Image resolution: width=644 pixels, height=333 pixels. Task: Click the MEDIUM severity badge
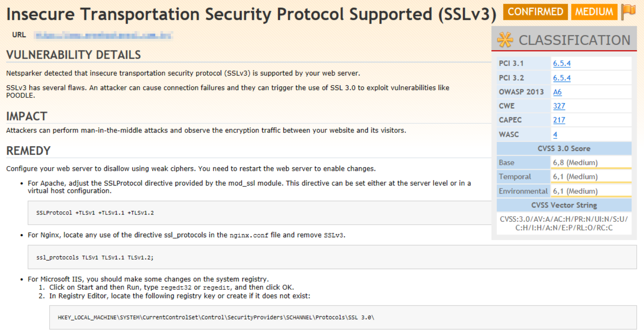coord(594,12)
